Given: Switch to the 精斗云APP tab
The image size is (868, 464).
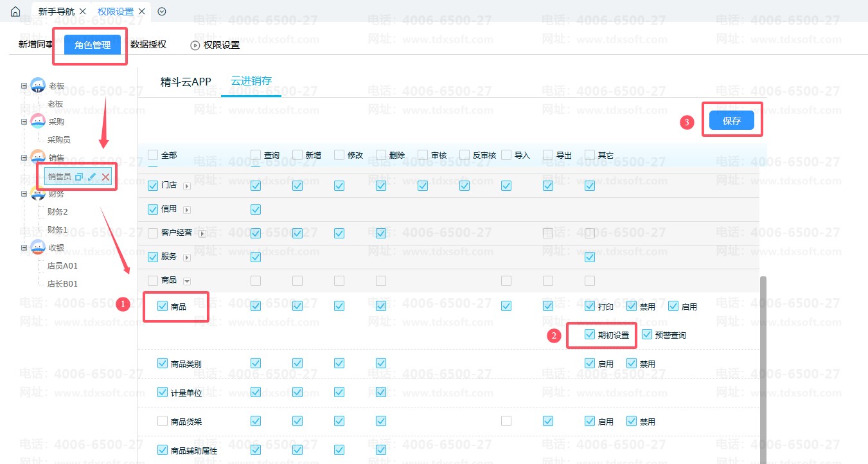Looking at the screenshot, I should point(186,82).
